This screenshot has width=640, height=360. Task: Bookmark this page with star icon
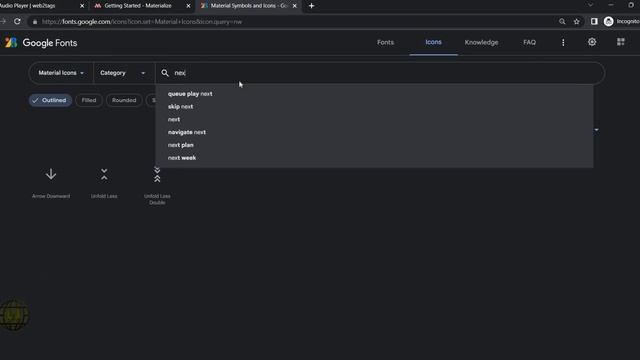point(576,22)
